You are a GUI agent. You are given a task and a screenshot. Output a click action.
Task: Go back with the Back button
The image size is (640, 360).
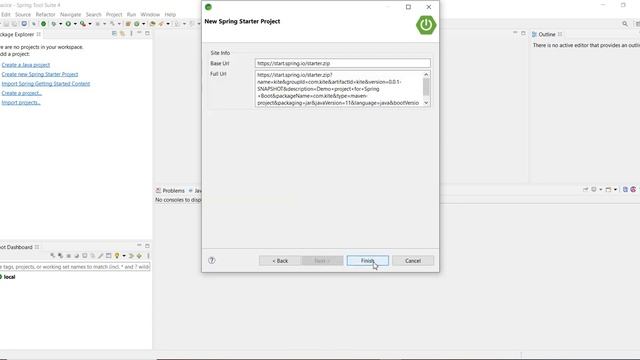tap(280, 260)
